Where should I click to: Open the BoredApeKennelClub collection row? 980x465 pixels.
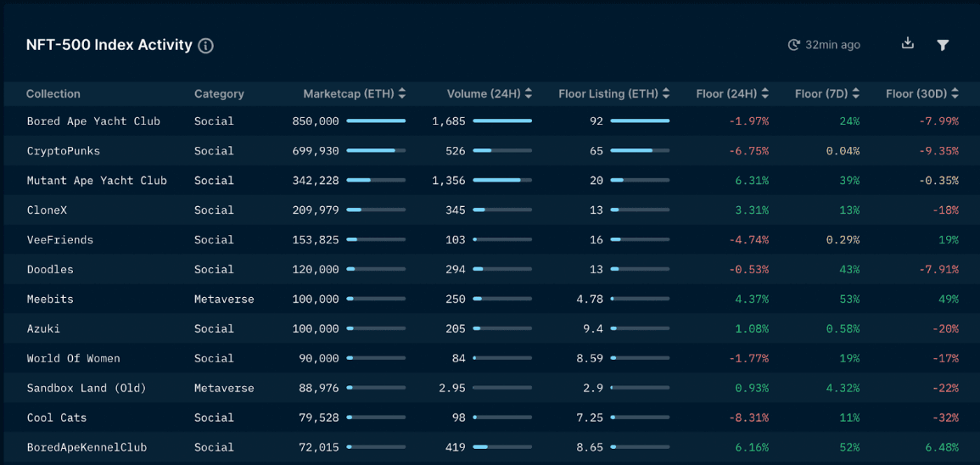pyautogui.click(x=87, y=447)
